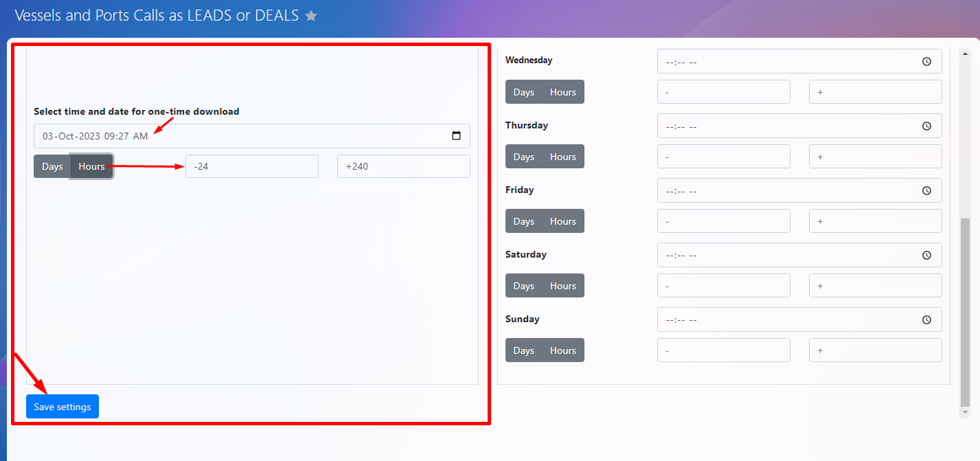Click the favorite star beside page title

pyautogui.click(x=311, y=16)
